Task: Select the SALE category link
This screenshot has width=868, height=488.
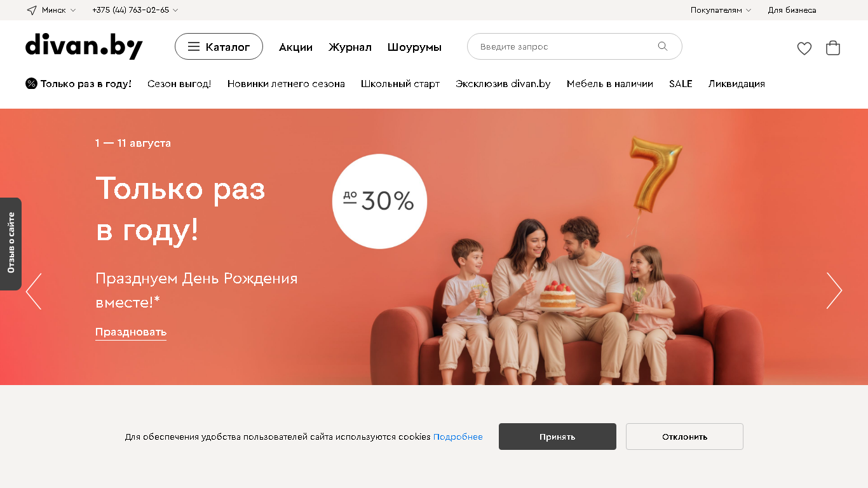Action: (681, 84)
